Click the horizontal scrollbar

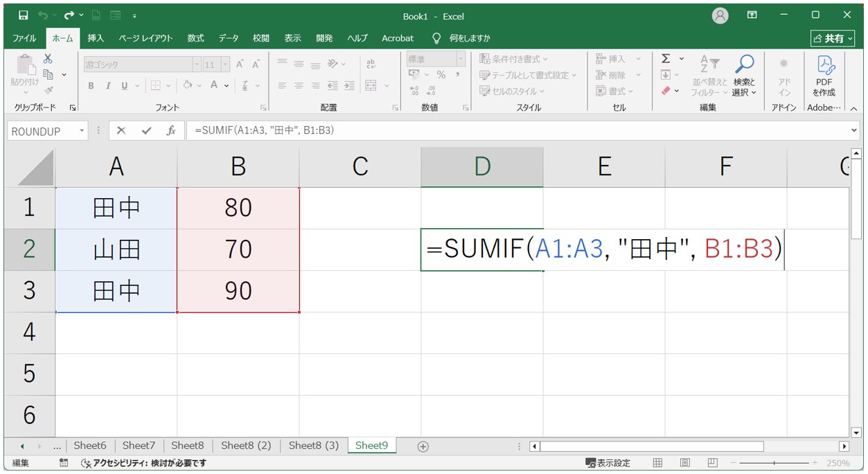[689, 446]
